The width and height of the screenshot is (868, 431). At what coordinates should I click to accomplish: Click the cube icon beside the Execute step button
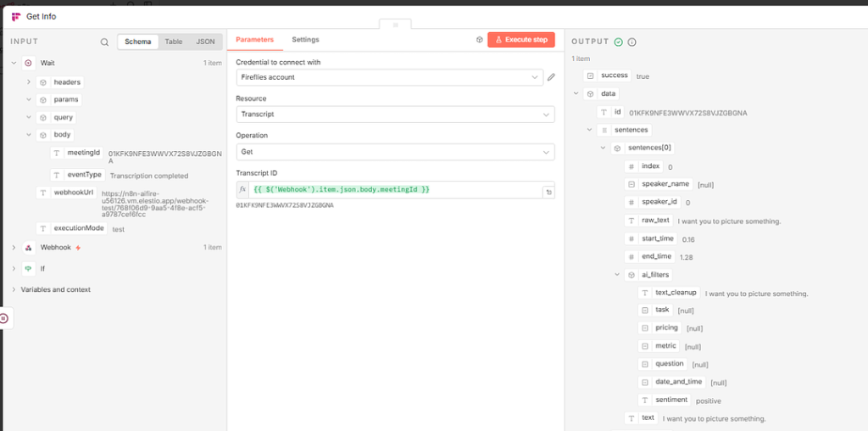480,40
